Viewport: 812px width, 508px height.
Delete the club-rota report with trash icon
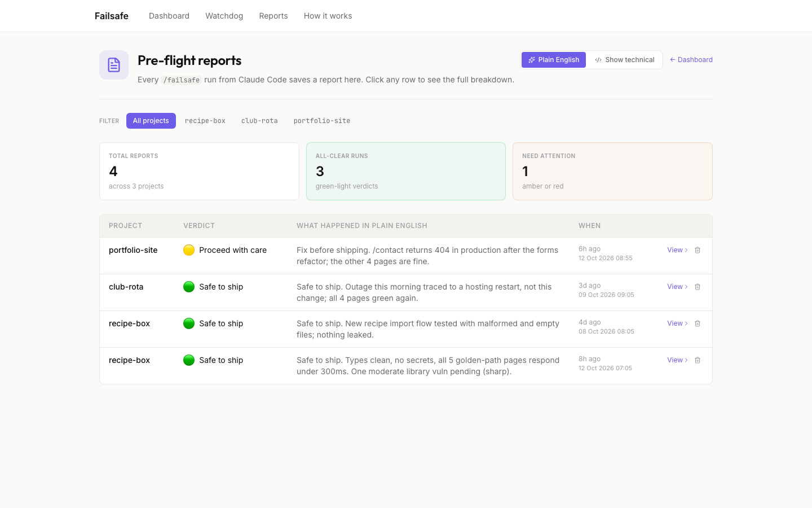698,287
